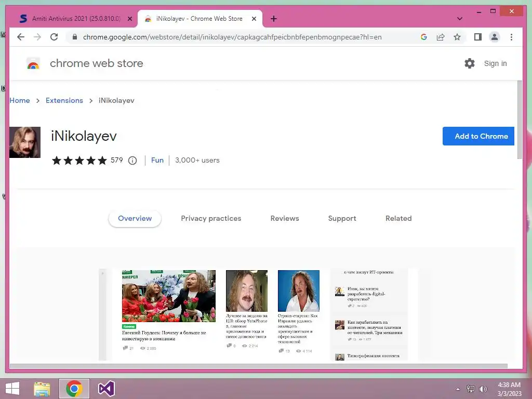
Task: Open the Support tab
Action: tap(342, 219)
